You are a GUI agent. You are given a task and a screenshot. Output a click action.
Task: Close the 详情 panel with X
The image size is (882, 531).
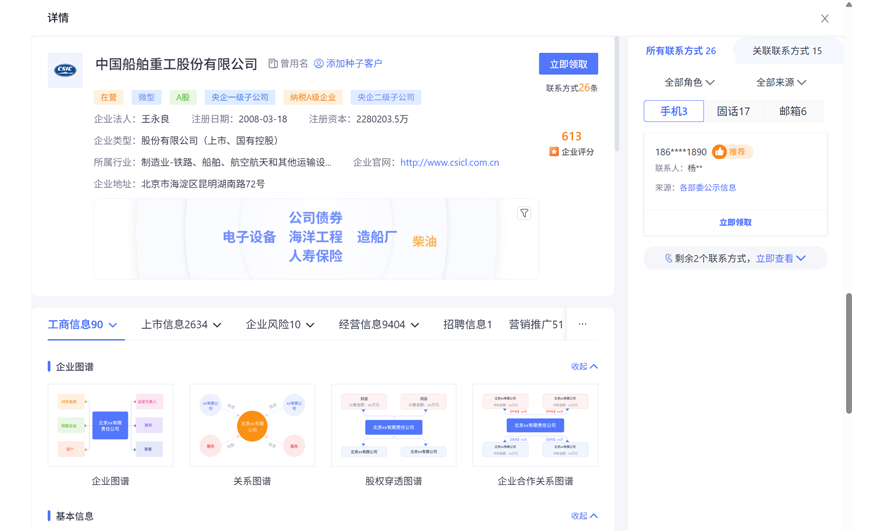point(825,19)
